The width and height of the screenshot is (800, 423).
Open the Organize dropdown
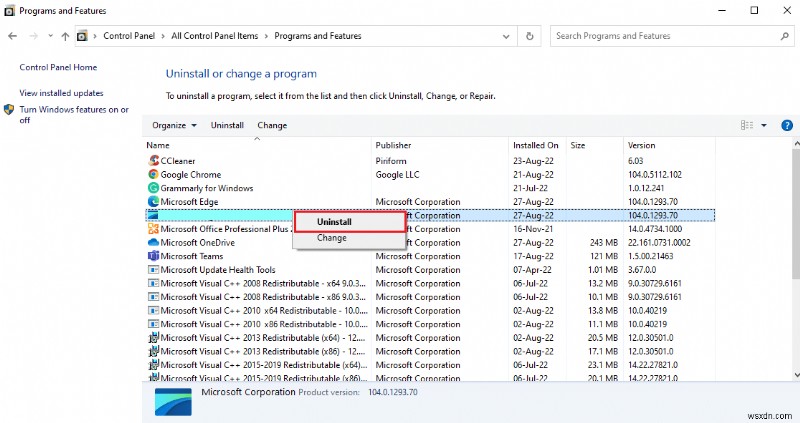tap(174, 125)
